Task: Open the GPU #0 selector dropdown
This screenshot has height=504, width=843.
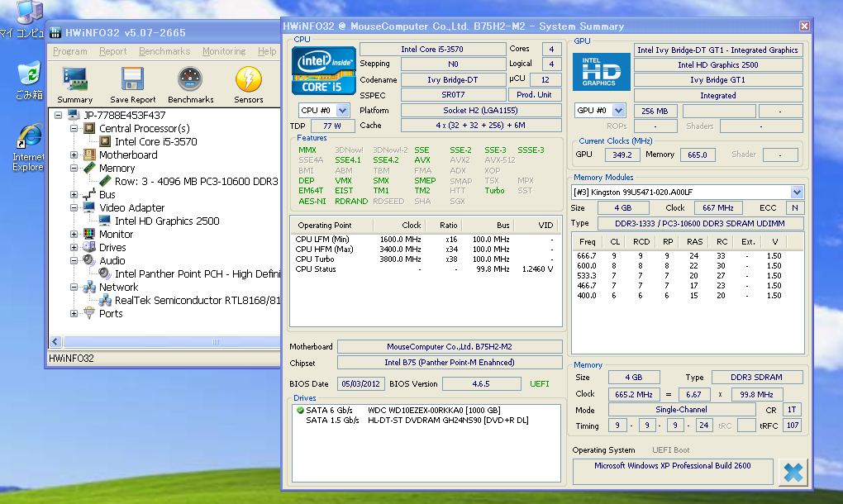Action: coord(619,110)
